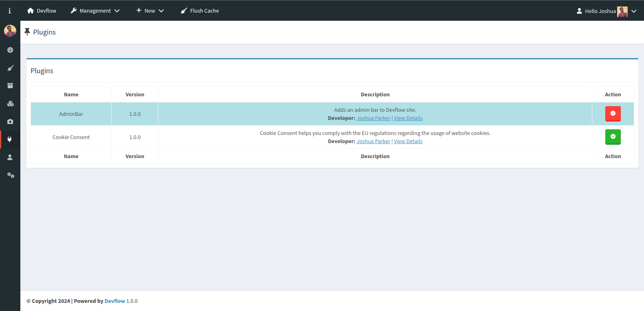Expand the Management dropdown menu

coord(95,11)
